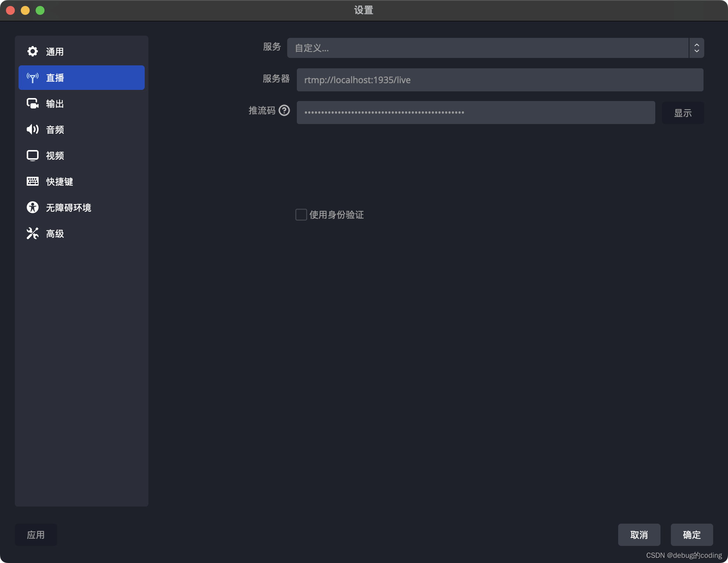The image size is (728, 563).
Task: Click the antenna icon for 直播
Action: 33,78
